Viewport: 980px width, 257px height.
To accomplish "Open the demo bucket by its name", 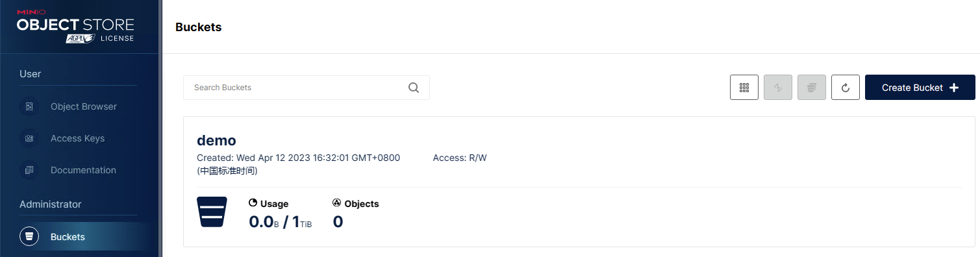I will pos(216,140).
